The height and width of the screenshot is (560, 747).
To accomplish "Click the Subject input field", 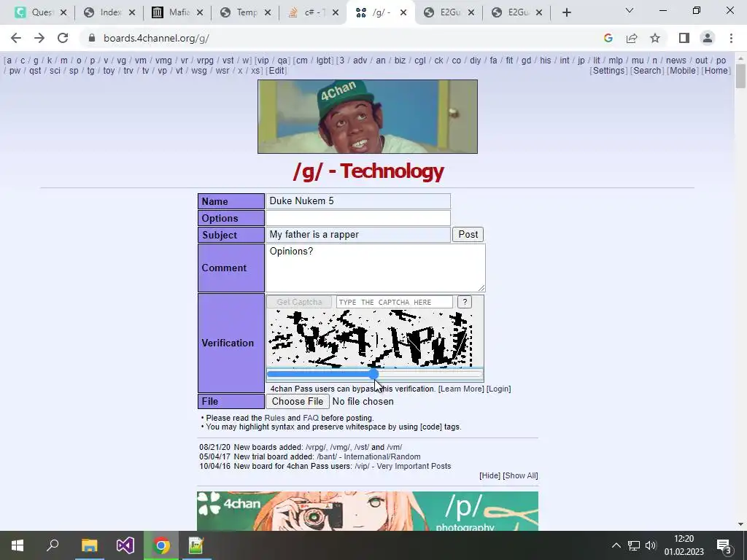I will (x=357, y=235).
